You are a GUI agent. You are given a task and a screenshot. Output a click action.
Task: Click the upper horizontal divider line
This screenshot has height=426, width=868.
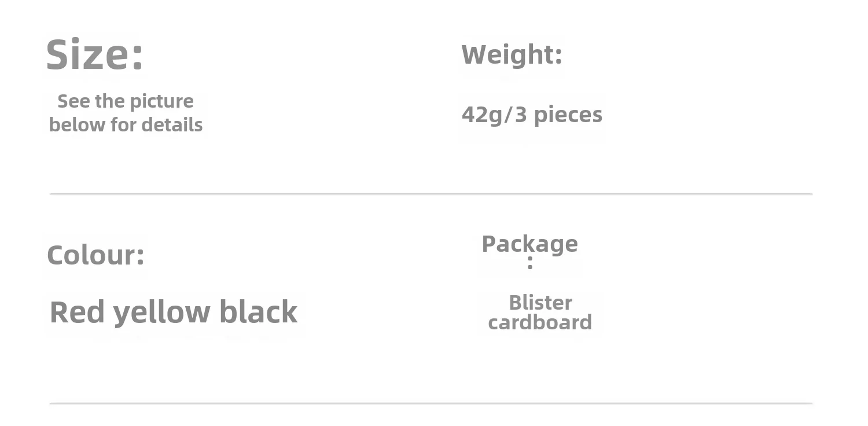(x=431, y=194)
